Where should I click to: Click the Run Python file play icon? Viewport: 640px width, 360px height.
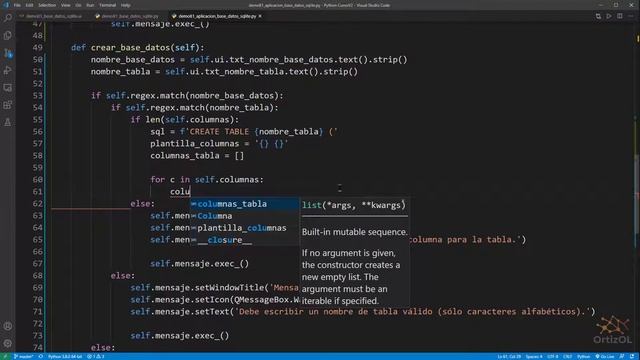(x=609, y=16)
